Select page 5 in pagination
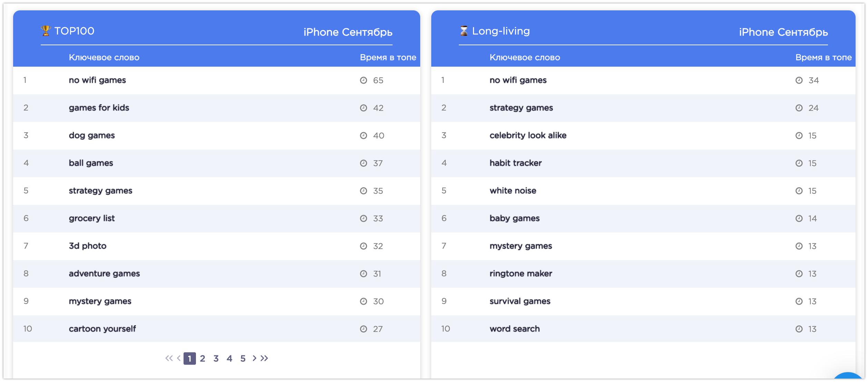The width and height of the screenshot is (868, 382). [x=243, y=359]
